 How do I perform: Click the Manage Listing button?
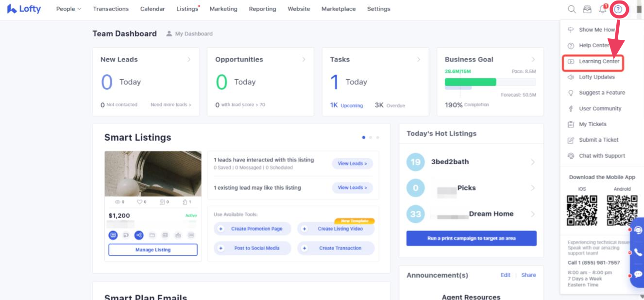point(153,250)
